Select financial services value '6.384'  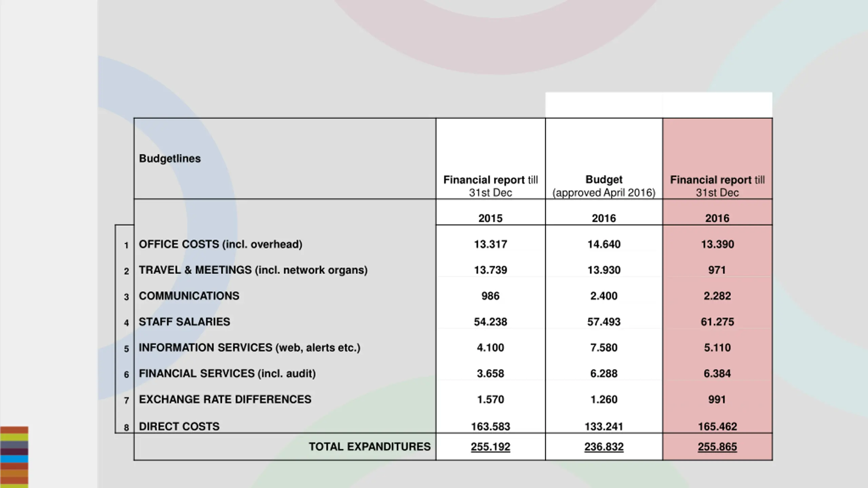[x=717, y=373]
